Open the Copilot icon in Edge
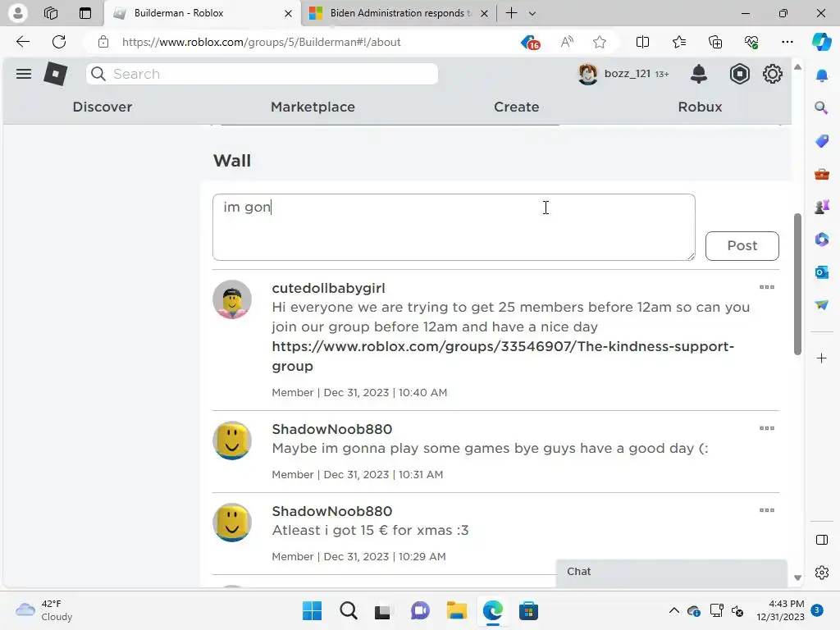 pyautogui.click(x=821, y=42)
